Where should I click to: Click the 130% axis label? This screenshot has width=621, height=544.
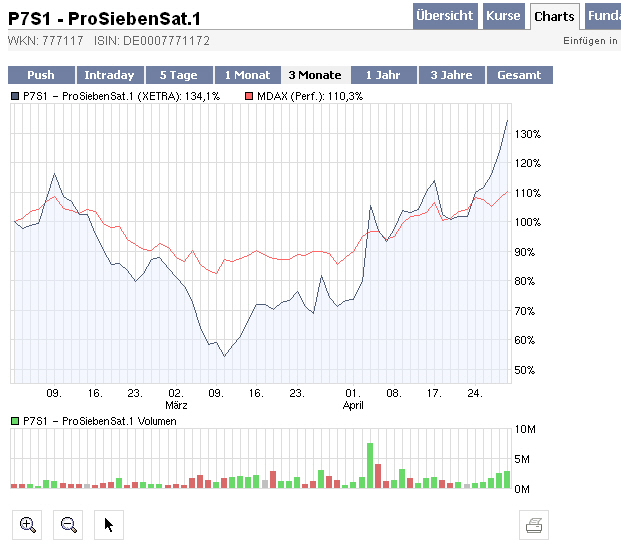[528, 134]
